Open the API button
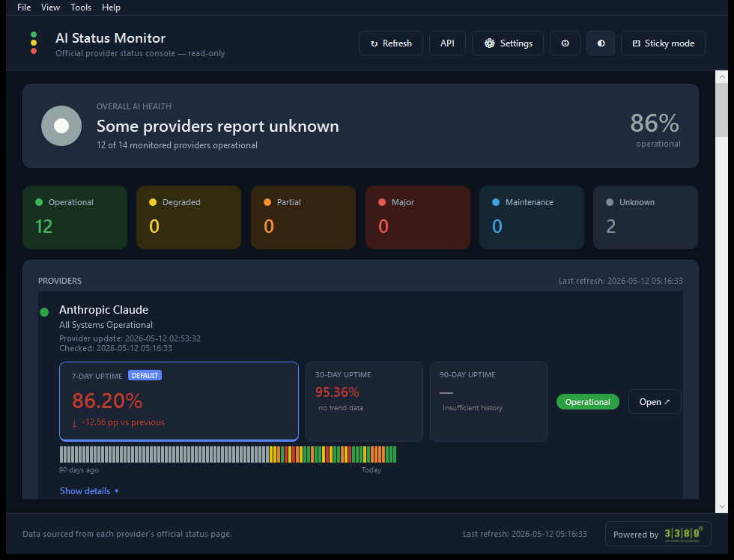 pyautogui.click(x=447, y=43)
